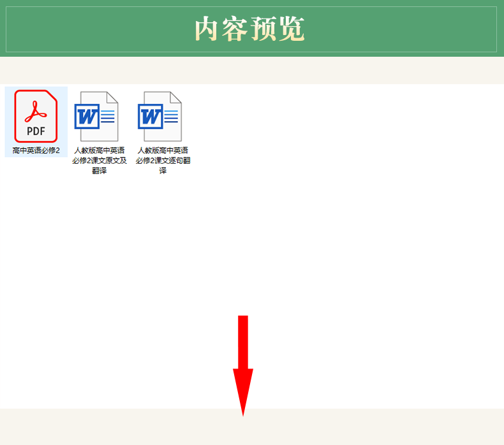This screenshot has height=445, width=504.
Task: Click the file name 高中英语必修2
Action: click(x=36, y=150)
